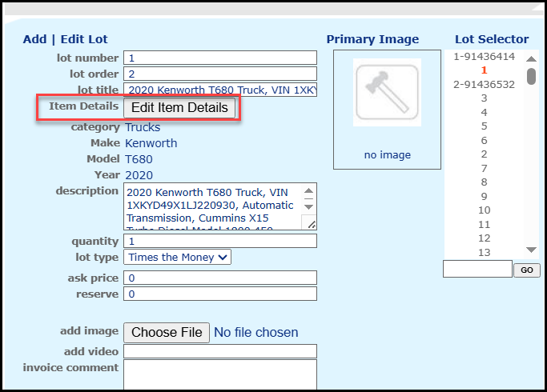Select lot 11 in Lot Selector
This screenshot has height=392, width=547.
coord(485,224)
